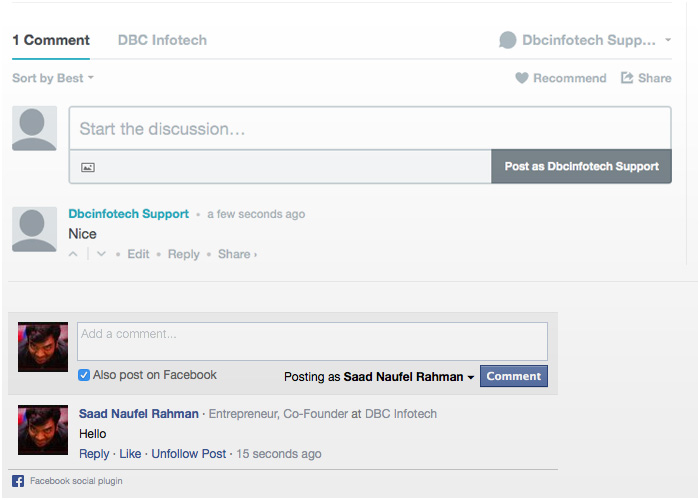Click Like under the Hello comment
This screenshot has width=700, height=500.
click(x=130, y=454)
